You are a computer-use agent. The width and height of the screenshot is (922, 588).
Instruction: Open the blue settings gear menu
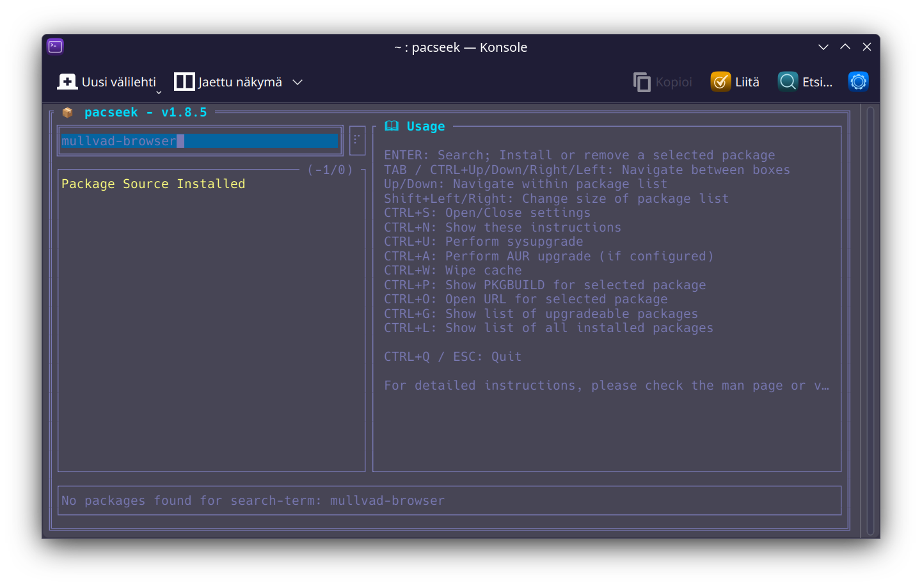tap(858, 82)
